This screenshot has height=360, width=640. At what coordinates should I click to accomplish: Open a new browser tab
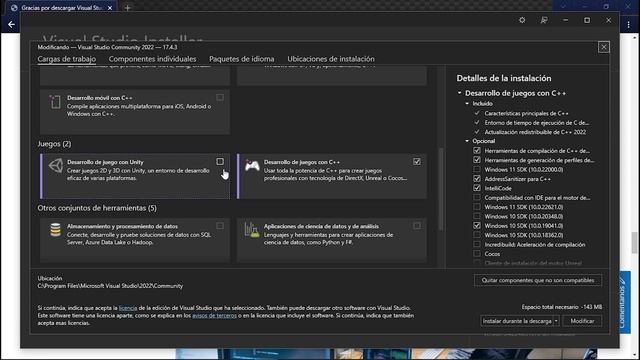(127, 8)
